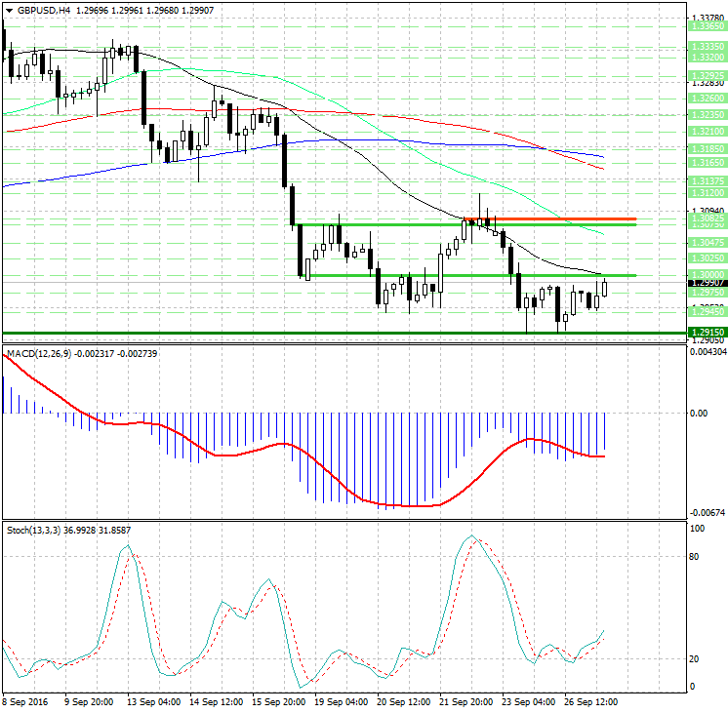Click the 1.33500 price level label
The width and height of the screenshot is (728, 713).
706,46
